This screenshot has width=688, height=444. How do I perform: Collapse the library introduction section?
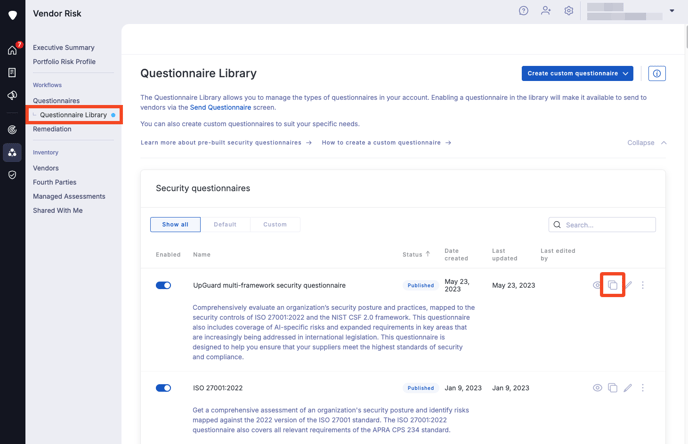pyautogui.click(x=647, y=143)
